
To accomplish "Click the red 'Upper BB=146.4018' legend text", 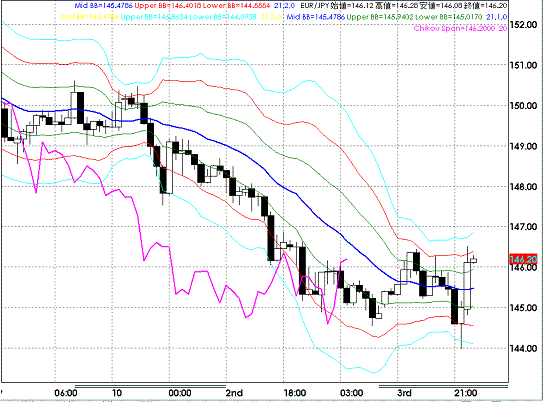I will click(x=168, y=6).
